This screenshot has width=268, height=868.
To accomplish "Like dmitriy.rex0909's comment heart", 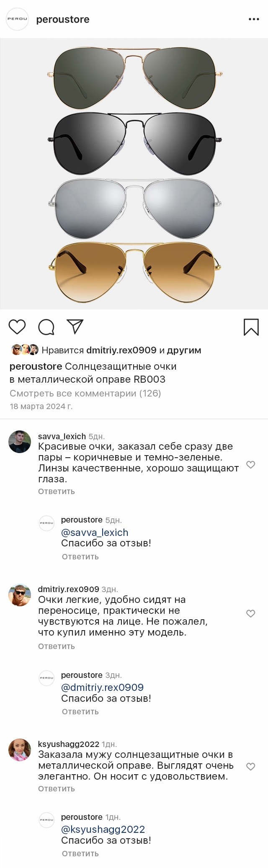I will click(250, 613).
